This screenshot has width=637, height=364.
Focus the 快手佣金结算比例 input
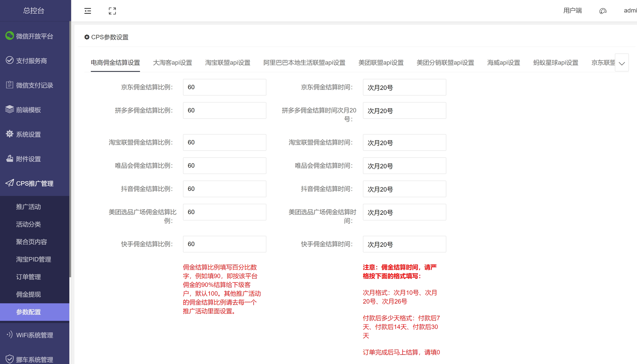[224, 244]
